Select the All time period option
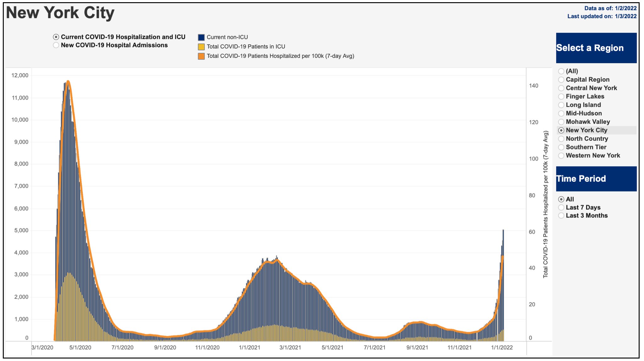Viewport: 644px width, 361px height. pos(561,199)
